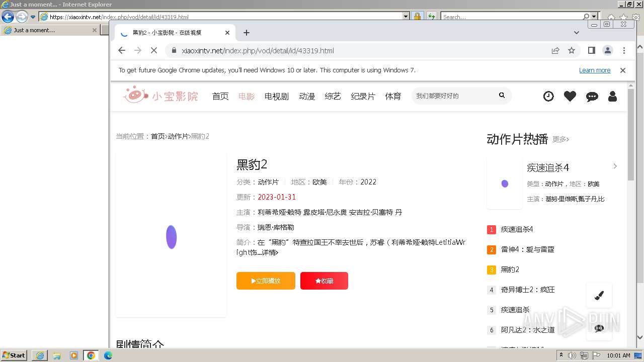Click the IE security lock icon

(417, 17)
